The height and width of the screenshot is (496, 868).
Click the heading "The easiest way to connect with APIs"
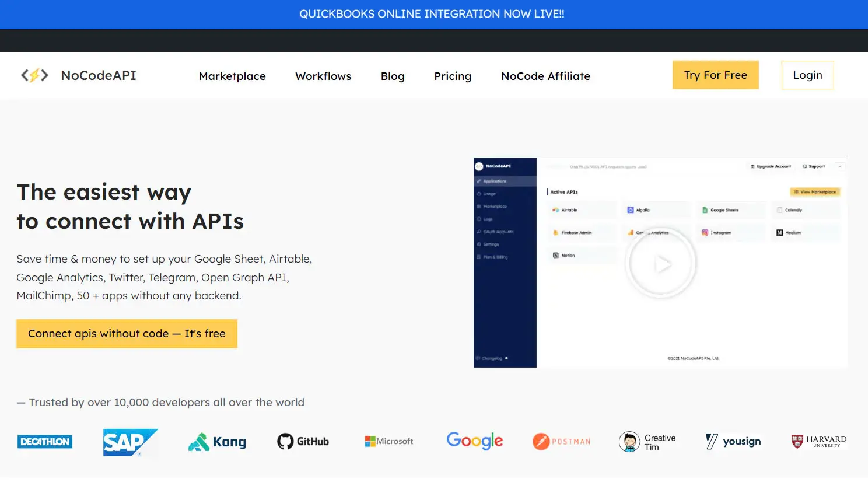point(130,207)
